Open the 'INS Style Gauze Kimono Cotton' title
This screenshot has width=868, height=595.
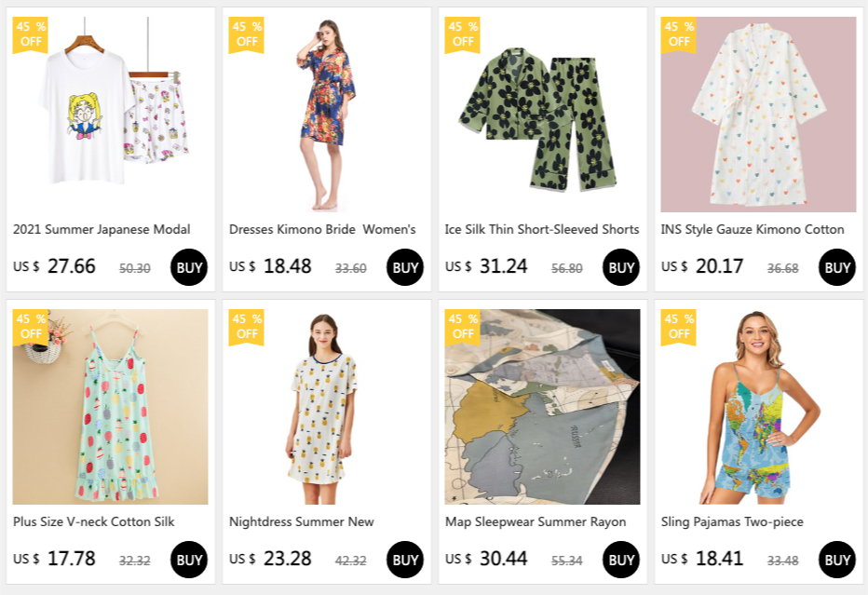[753, 229]
